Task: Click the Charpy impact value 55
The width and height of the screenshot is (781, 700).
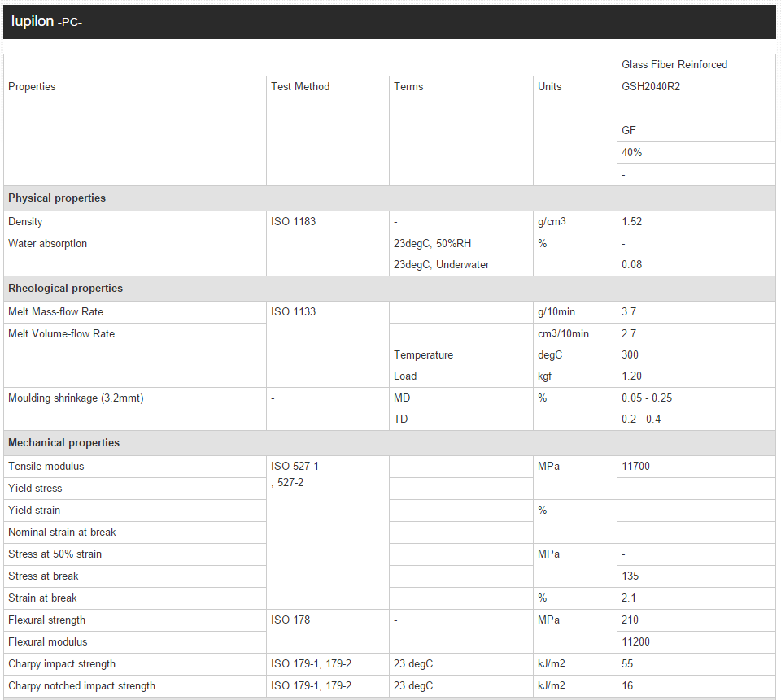Action: point(627,663)
